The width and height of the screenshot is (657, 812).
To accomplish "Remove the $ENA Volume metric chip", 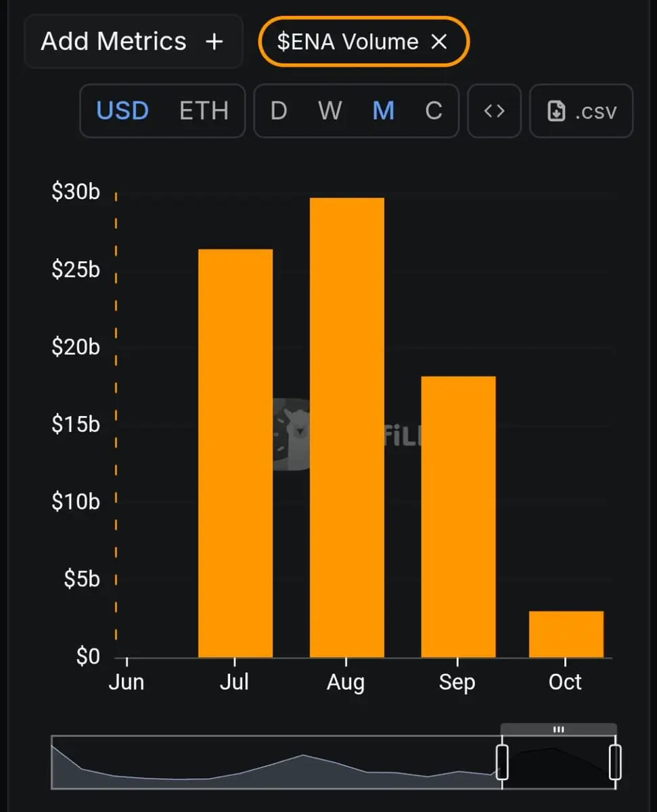I will click(440, 42).
